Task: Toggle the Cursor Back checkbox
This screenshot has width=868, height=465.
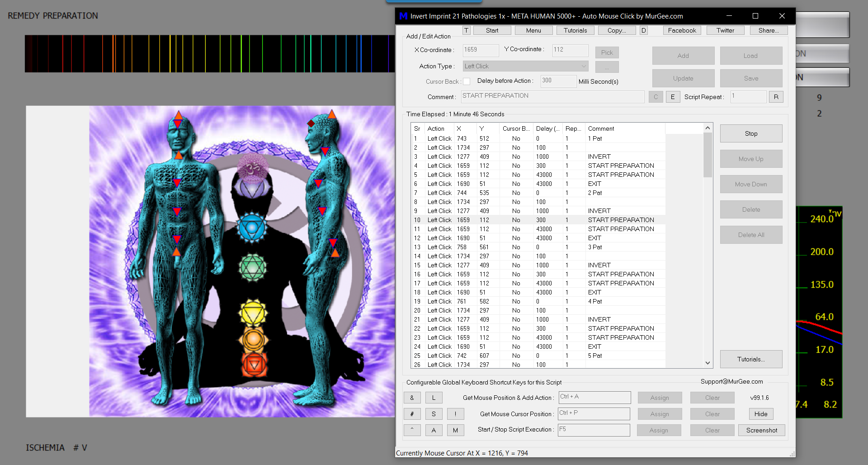Action: coord(467,81)
